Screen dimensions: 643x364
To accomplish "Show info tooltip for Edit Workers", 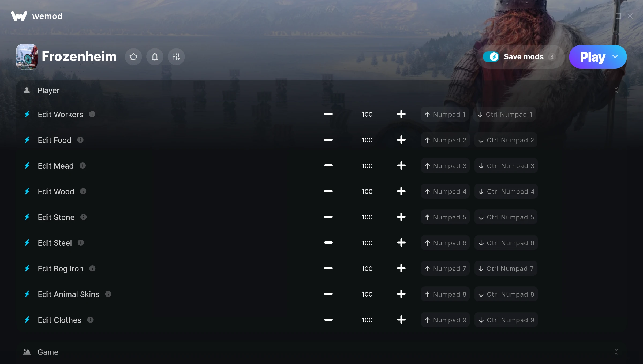I will 92,114.
